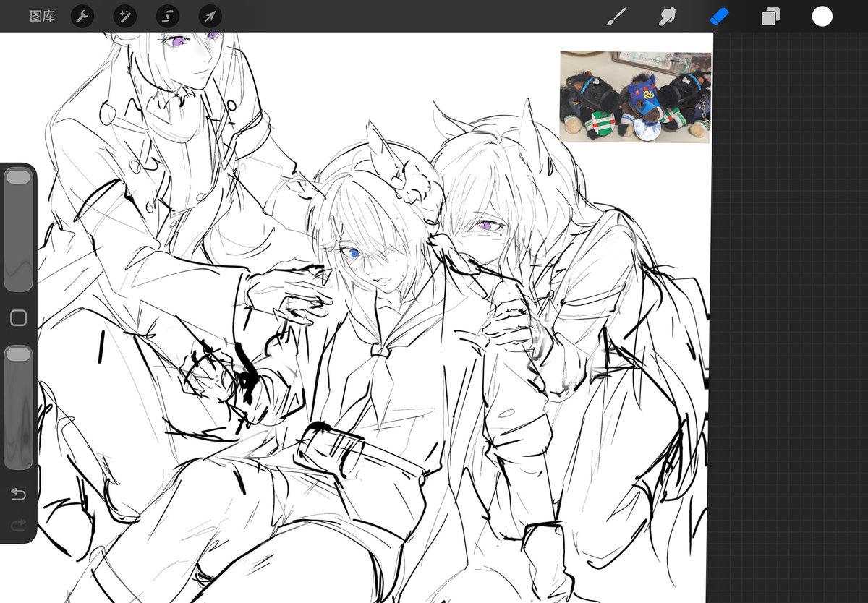This screenshot has width=868, height=603.
Task: Open the Layers panel
Action: (x=770, y=16)
